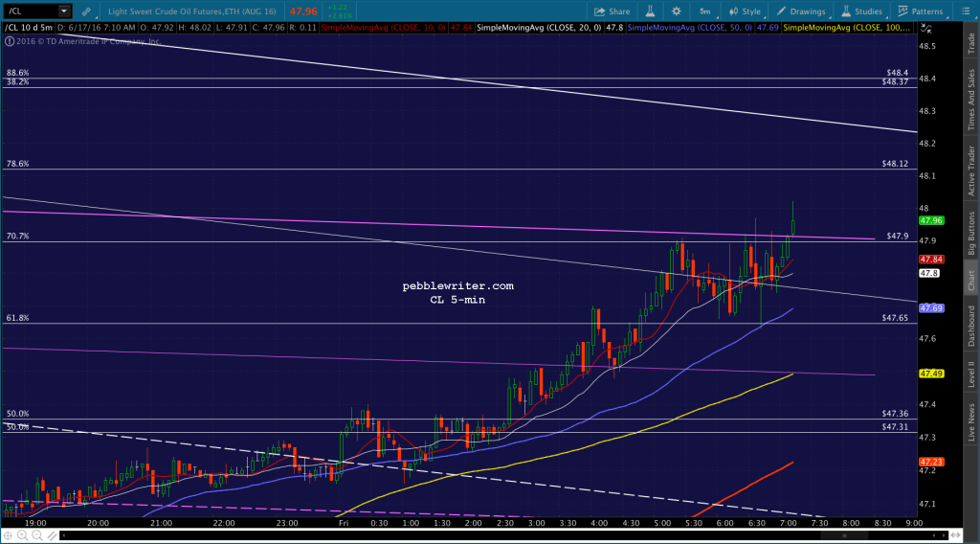Click the $47.65 price level label
980x544 pixels.
coord(895,318)
